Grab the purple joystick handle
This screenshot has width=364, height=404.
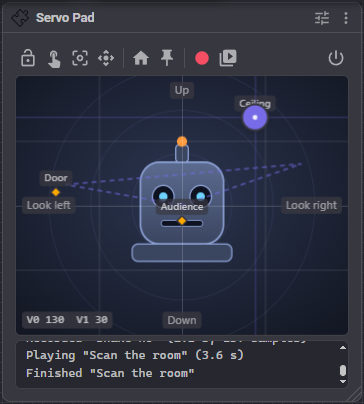(x=255, y=117)
